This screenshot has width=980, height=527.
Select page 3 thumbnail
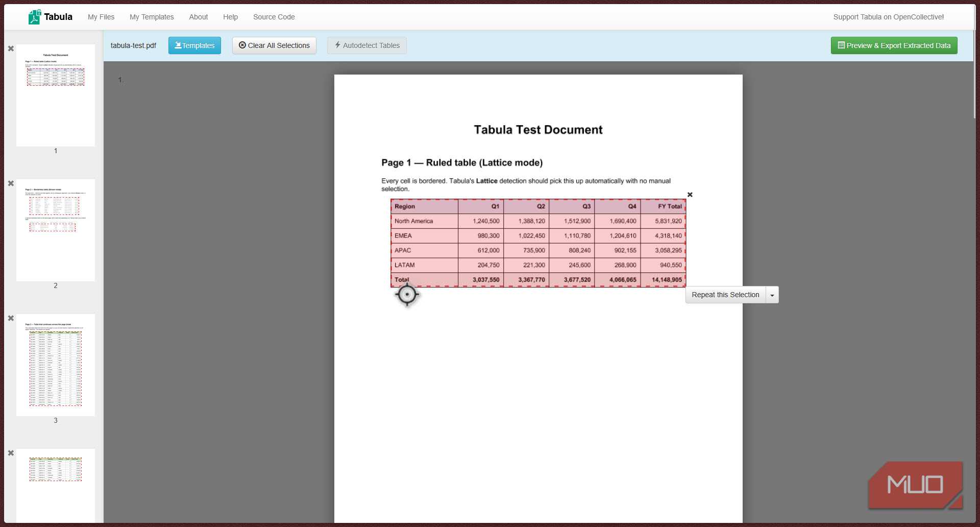[x=56, y=365]
